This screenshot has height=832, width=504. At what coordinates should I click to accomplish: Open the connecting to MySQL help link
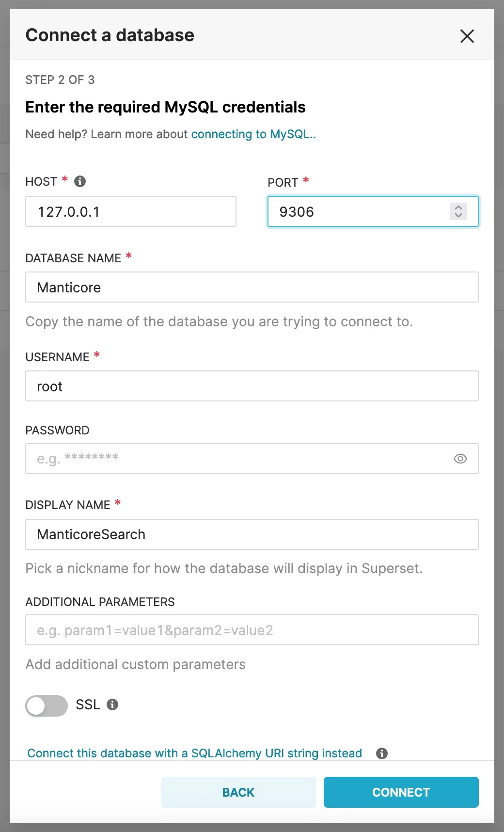point(253,134)
